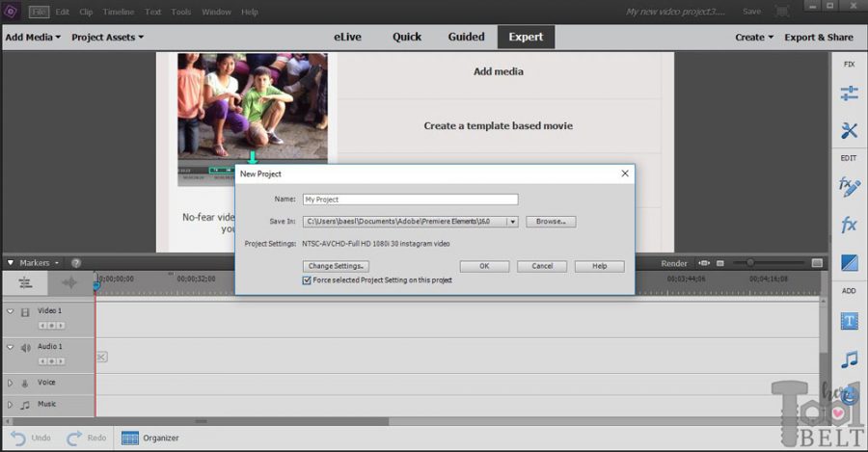This screenshot has width=868, height=452.
Task: Switch to the Quick tab
Action: click(x=407, y=37)
